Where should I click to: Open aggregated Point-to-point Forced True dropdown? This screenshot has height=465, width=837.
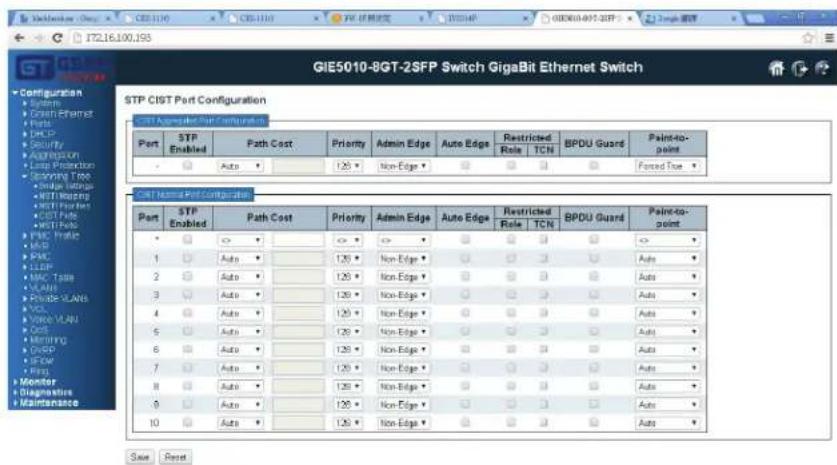(667, 166)
